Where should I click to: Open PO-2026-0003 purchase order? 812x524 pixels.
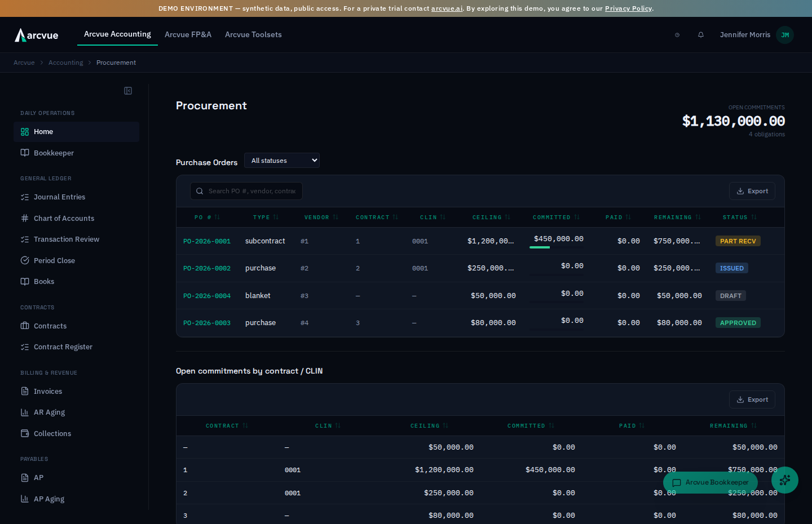point(207,323)
